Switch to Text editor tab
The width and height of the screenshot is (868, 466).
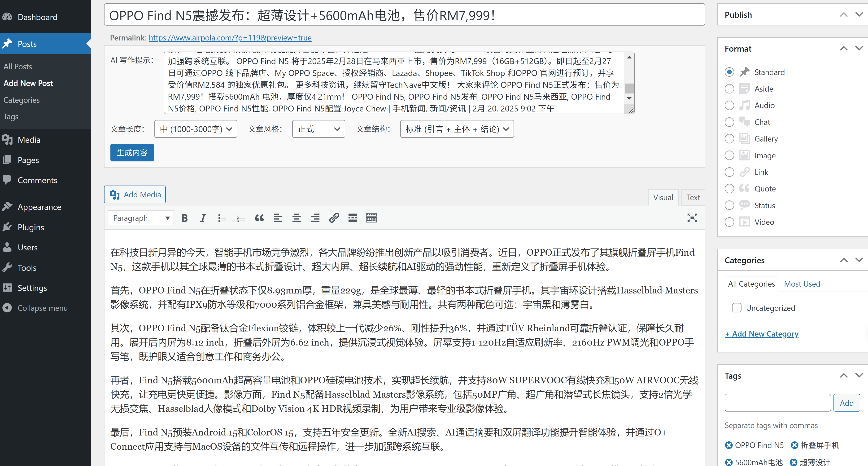(x=693, y=198)
